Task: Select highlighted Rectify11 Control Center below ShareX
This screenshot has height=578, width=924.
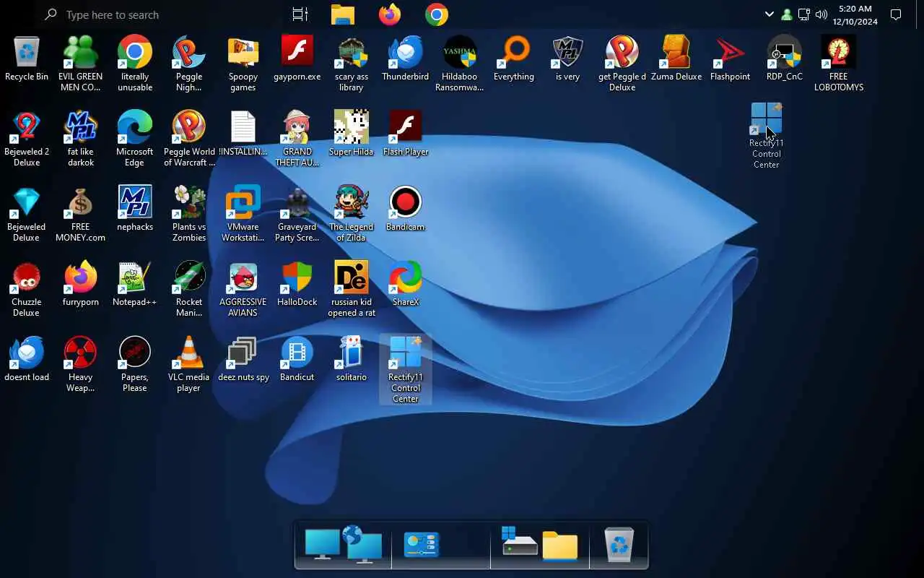Action: [x=406, y=368]
